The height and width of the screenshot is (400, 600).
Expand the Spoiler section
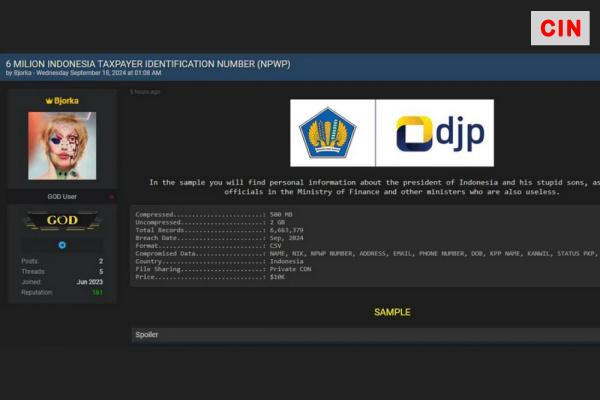pyautogui.click(x=147, y=335)
